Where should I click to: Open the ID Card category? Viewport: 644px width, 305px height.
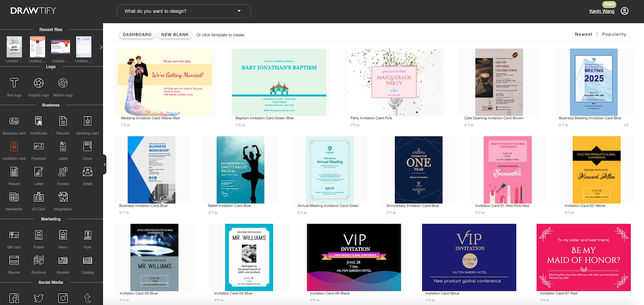38,196
